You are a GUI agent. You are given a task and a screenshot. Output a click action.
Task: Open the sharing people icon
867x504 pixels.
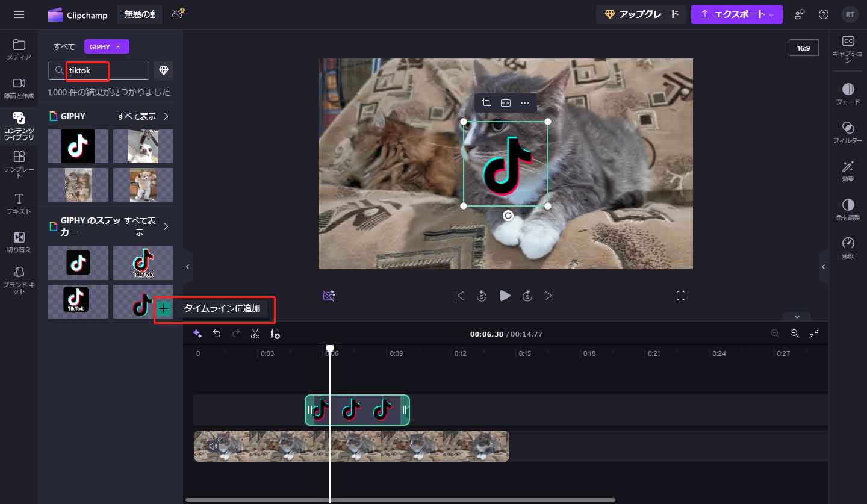tap(800, 14)
